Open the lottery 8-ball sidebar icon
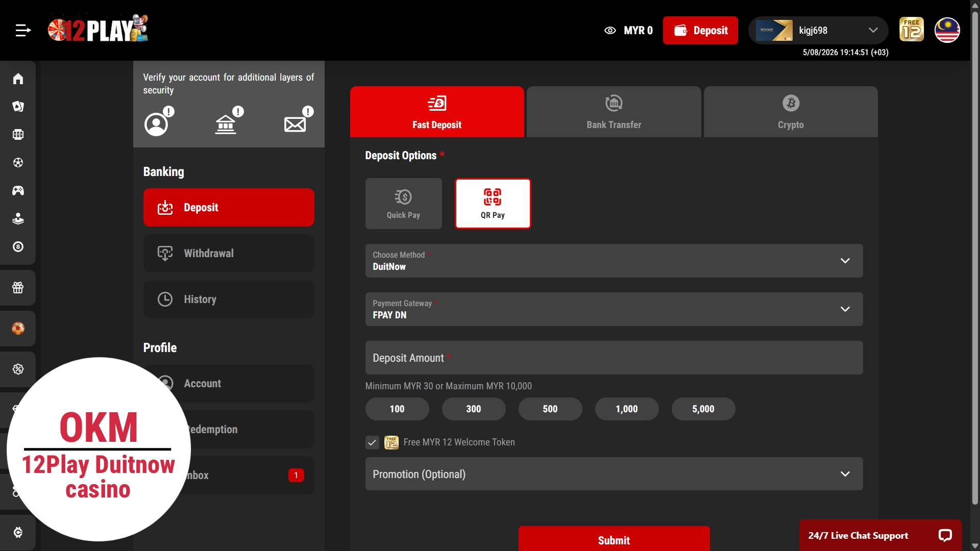 [x=18, y=247]
